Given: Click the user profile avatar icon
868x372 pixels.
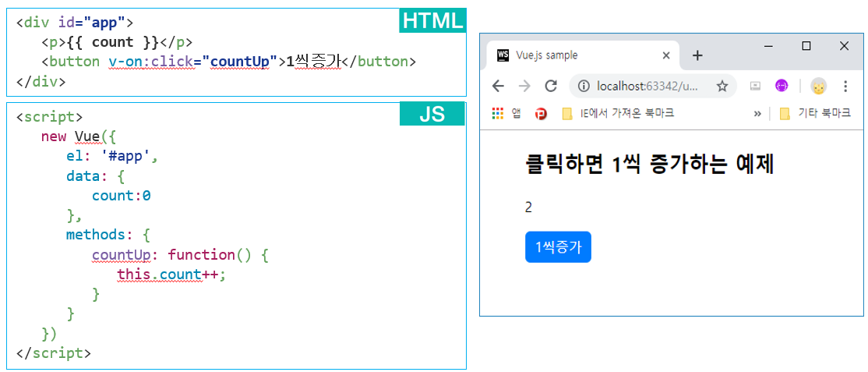Looking at the screenshot, I should pos(818,86).
